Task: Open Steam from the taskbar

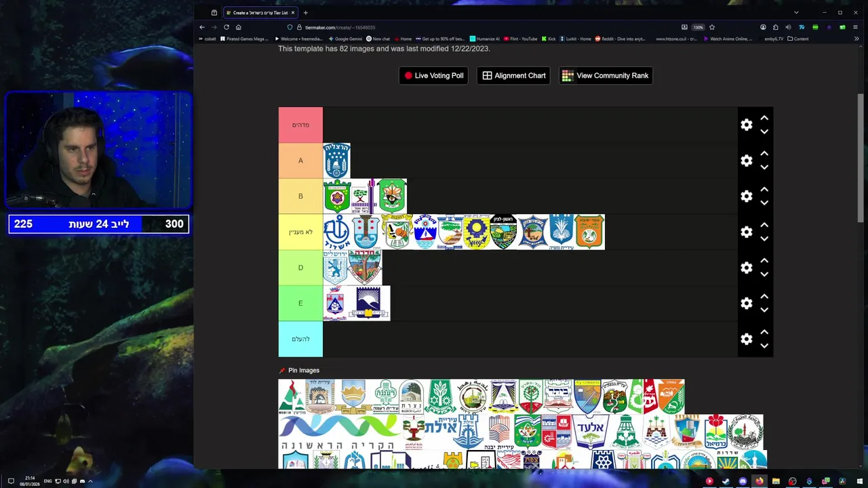Action: coord(726,481)
